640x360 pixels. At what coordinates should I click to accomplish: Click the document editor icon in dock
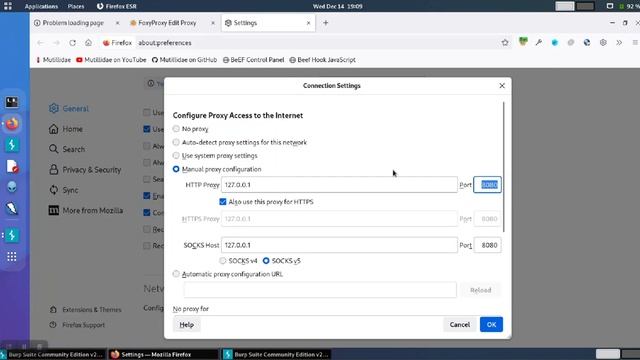pyautogui.click(x=12, y=166)
